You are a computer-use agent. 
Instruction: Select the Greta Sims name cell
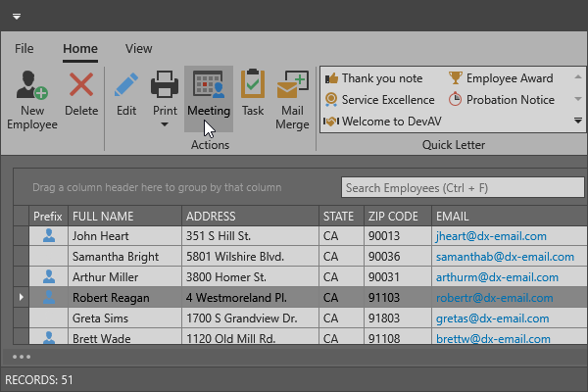(x=124, y=318)
